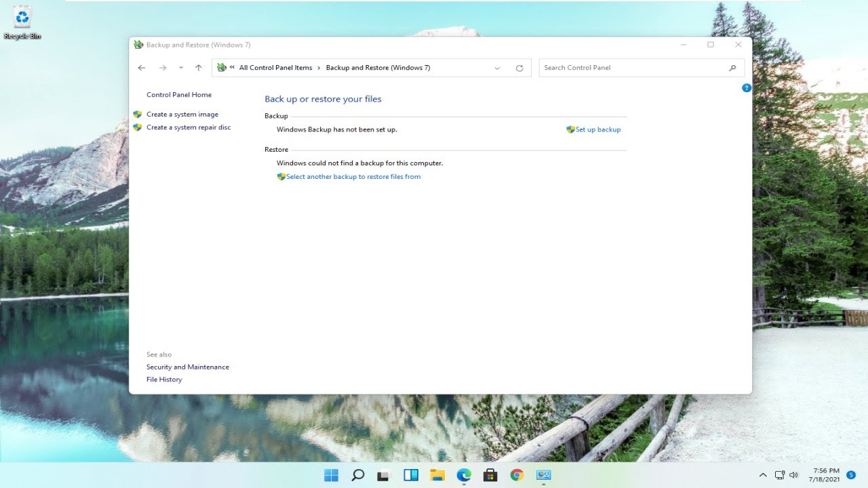Screen dimensions: 868x488
Task: Open the Recycle Bin desktop icon
Action: coord(22,22)
